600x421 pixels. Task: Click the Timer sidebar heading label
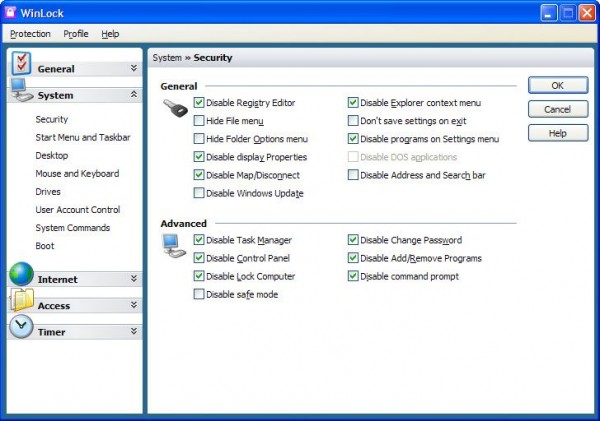click(52, 332)
